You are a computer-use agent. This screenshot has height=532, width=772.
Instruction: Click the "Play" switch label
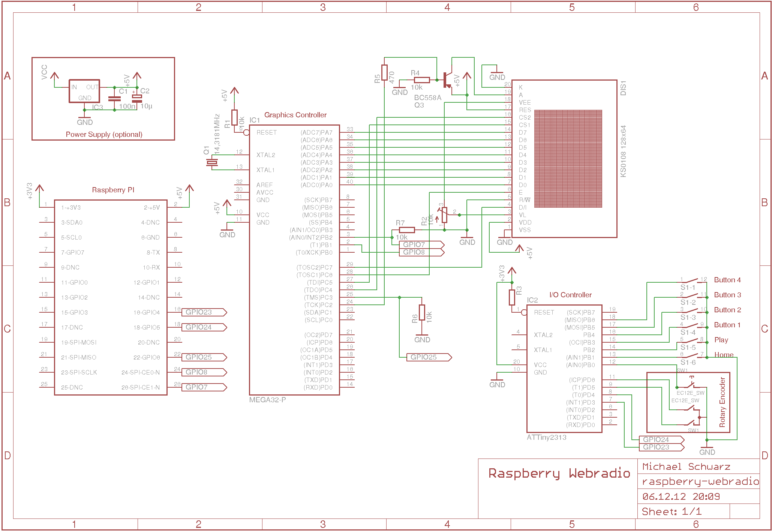(x=721, y=340)
